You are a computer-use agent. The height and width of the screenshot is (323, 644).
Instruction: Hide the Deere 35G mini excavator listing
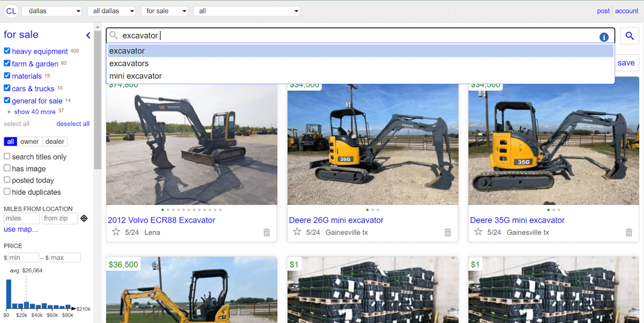[629, 232]
